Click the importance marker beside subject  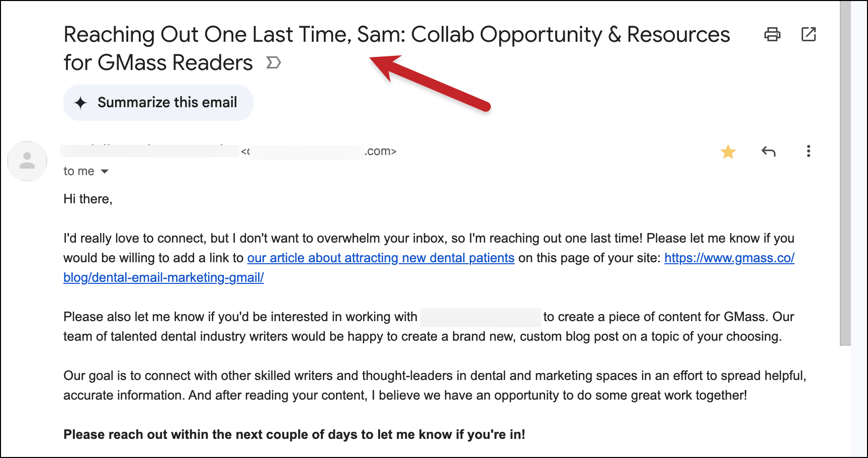point(273,63)
